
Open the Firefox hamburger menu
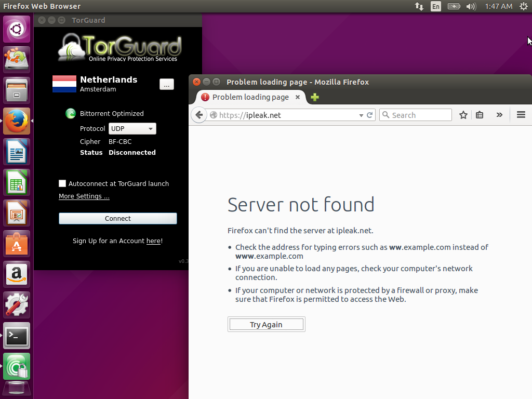click(521, 115)
